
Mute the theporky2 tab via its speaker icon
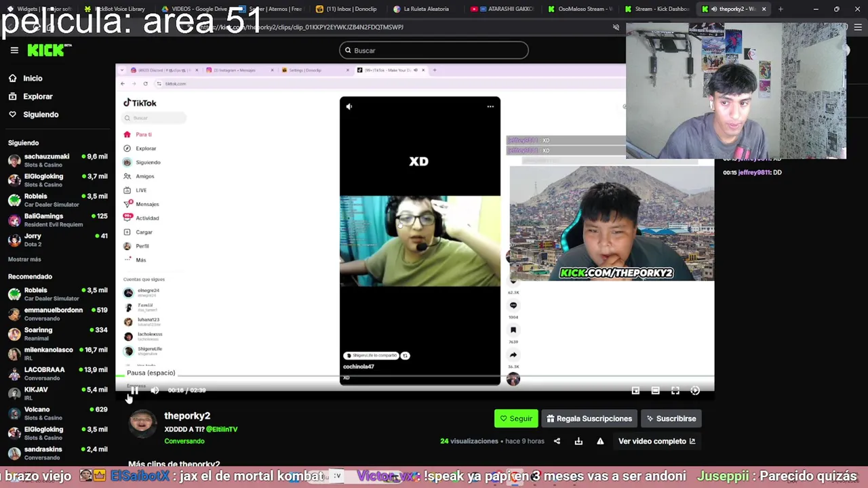click(x=714, y=9)
